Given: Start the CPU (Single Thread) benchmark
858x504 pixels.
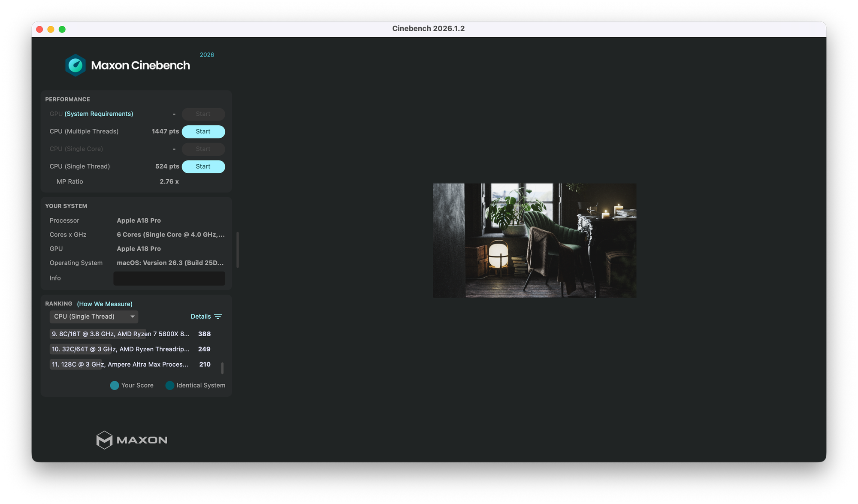Looking at the screenshot, I should click(x=203, y=166).
